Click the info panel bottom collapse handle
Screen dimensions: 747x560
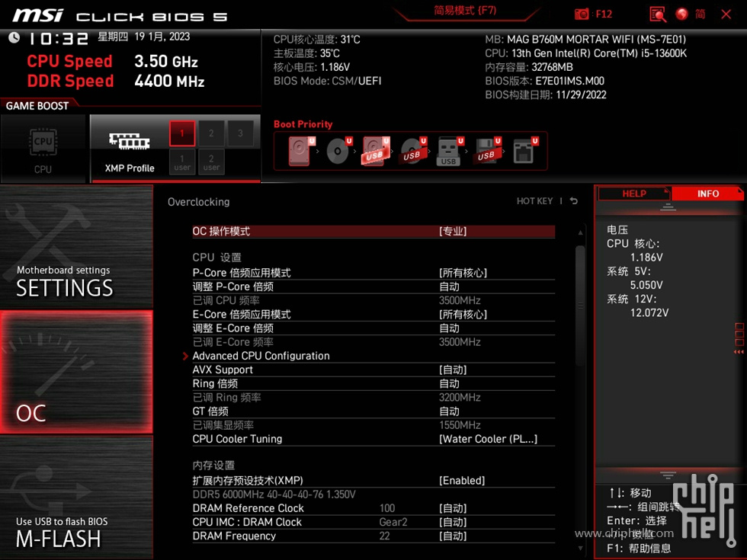point(668,475)
